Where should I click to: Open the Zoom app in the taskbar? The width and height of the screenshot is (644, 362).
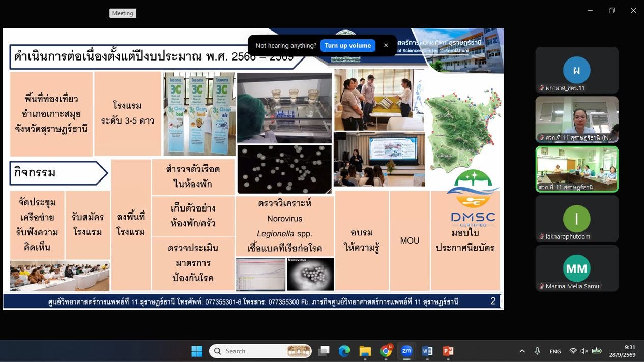[406, 351]
